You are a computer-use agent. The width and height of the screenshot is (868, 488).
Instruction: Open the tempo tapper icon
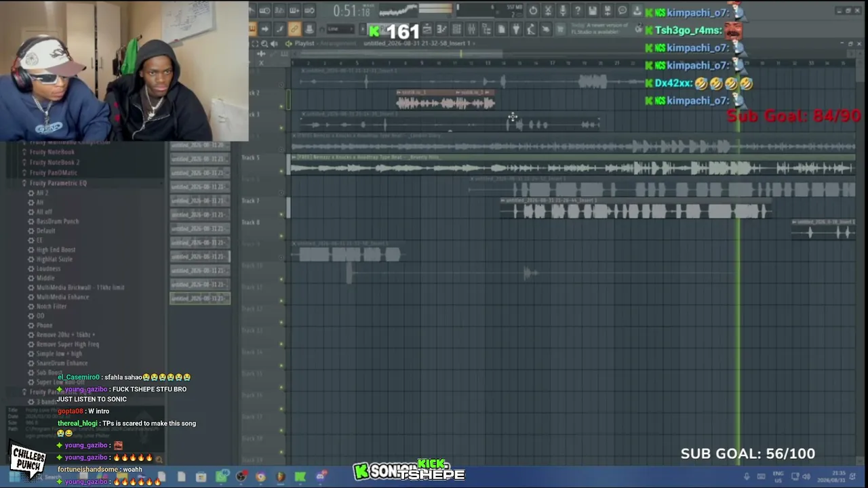(x=531, y=29)
